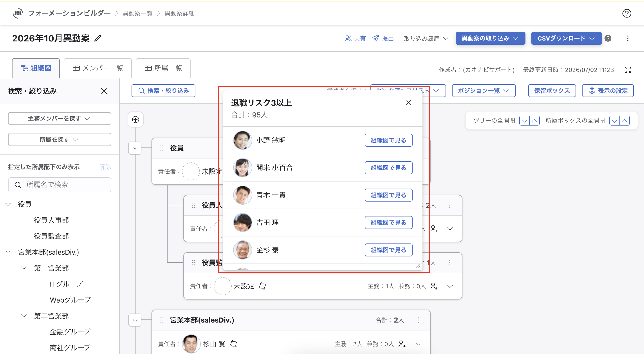Viewport: 644px width, 358px height.
Task: Switch to メンバー一覧 tab
Action: [x=98, y=68]
